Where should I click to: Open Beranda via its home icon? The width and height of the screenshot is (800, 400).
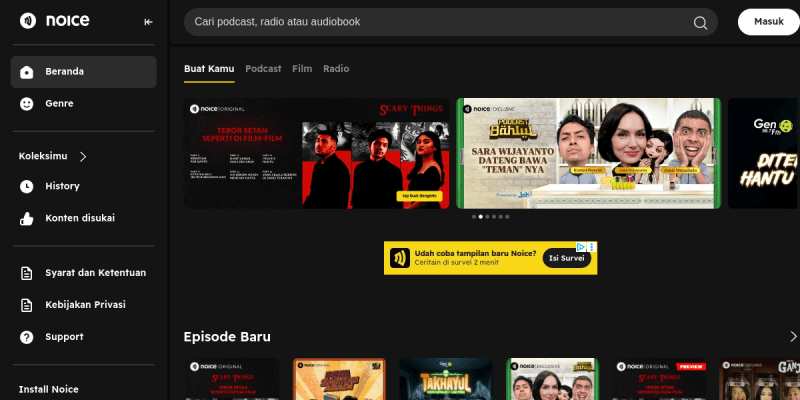coord(27,72)
